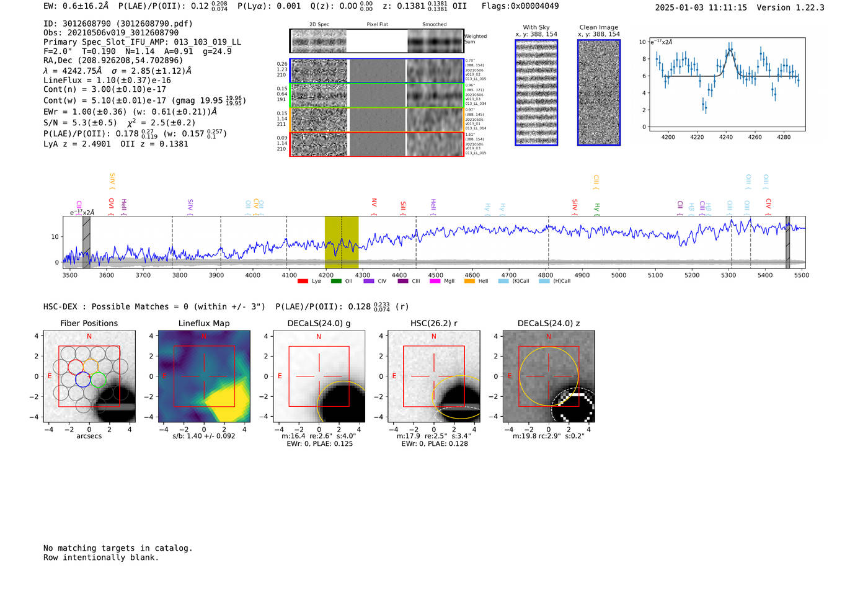Screen dimensions: 868x591
Task: Click the red OVI line label above spectrum
Action: point(111,207)
